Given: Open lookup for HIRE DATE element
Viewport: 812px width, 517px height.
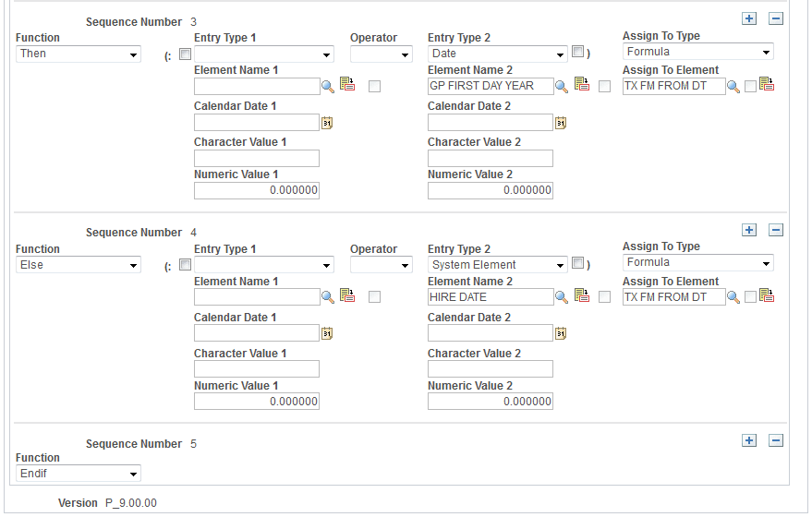Looking at the screenshot, I should click(562, 297).
